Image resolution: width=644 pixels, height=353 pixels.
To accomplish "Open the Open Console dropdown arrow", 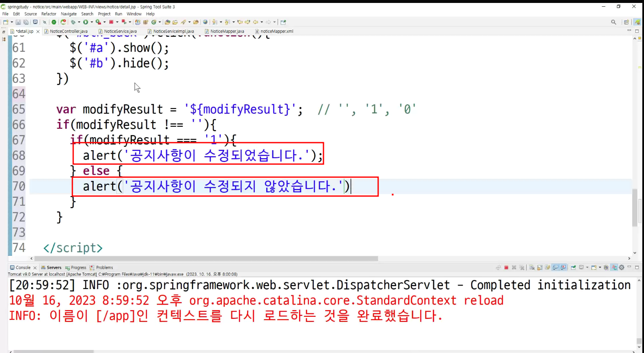I will (x=600, y=268).
